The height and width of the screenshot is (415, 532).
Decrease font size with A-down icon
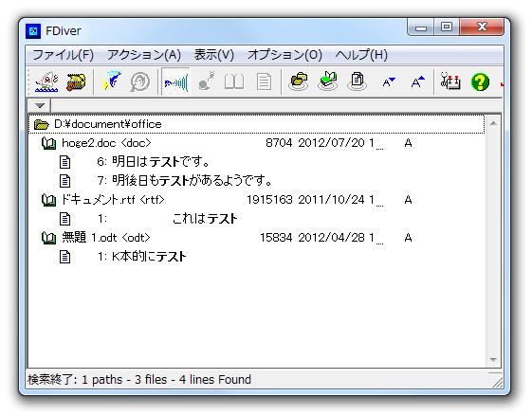tap(389, 81)
